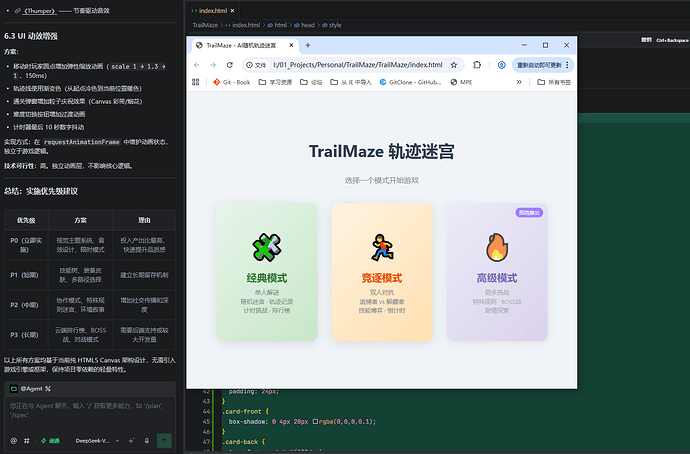Go forward in the browser window
The width and height of the screenshot is (690, 454).
213,65
